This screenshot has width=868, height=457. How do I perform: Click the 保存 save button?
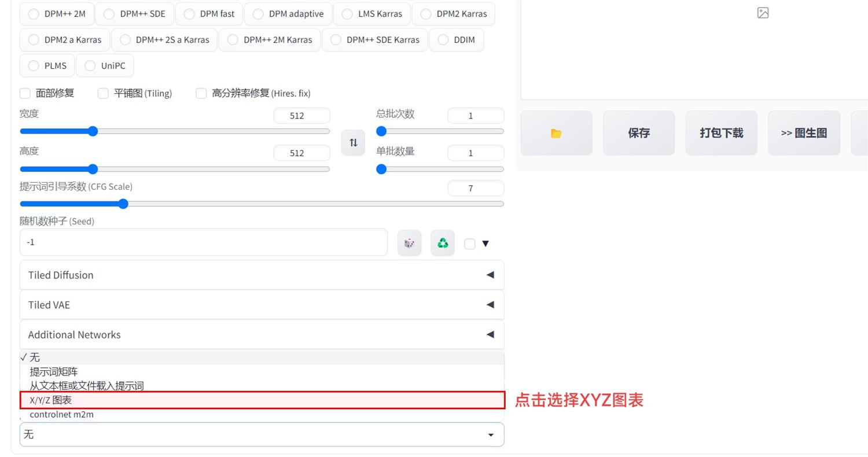click(638, 132)
